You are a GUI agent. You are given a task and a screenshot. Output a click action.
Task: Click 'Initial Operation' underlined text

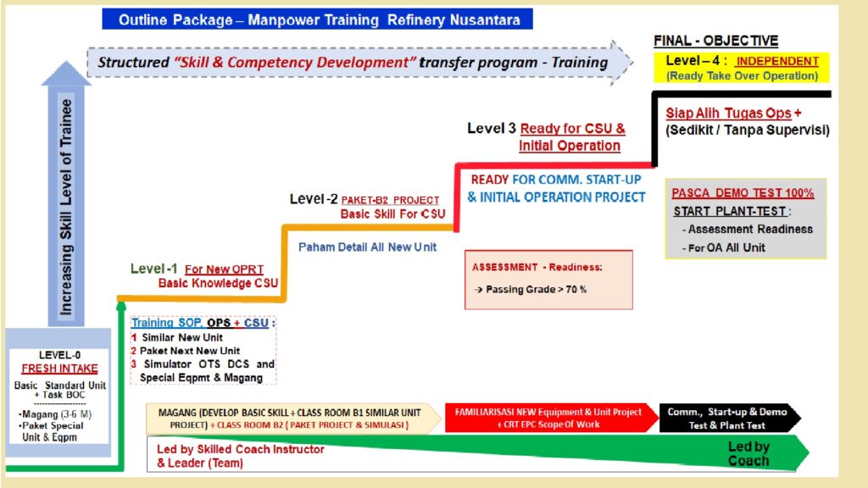click(569, 146)
